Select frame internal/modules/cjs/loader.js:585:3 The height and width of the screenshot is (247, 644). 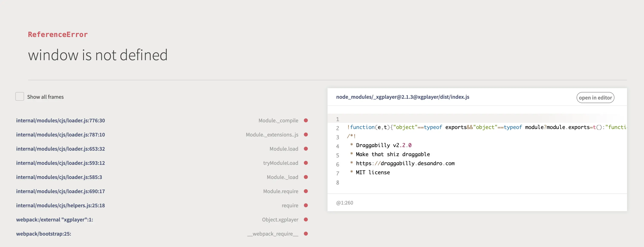tap(59, 177)
